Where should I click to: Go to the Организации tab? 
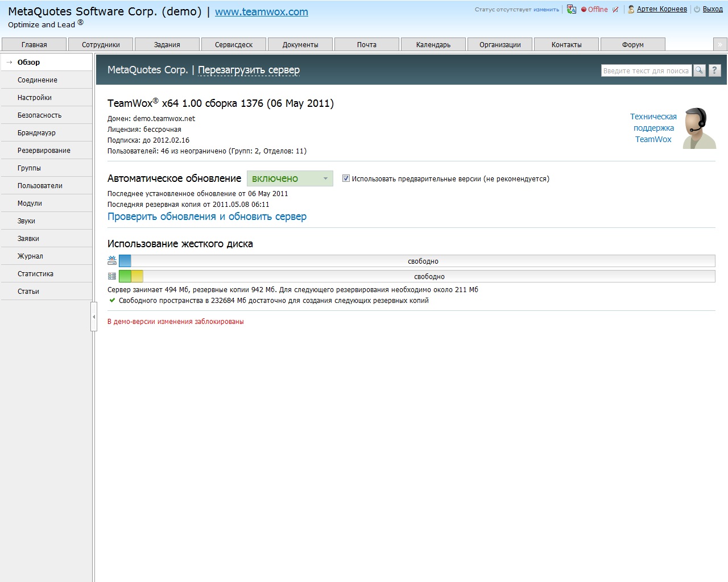[500, 44]
